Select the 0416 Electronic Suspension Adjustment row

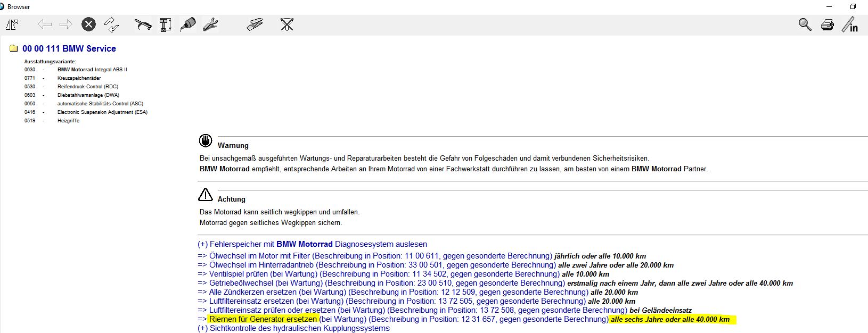click(86, 112)
